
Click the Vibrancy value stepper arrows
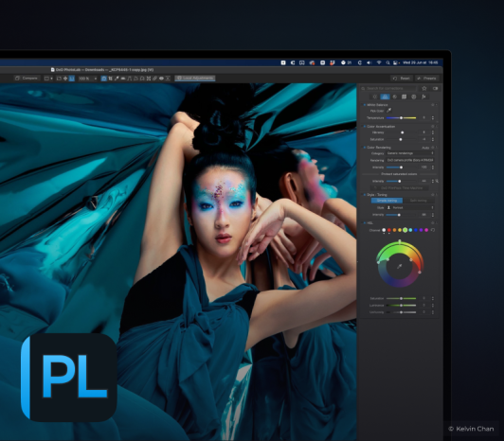pyautogui.click(x=433, y=132)
